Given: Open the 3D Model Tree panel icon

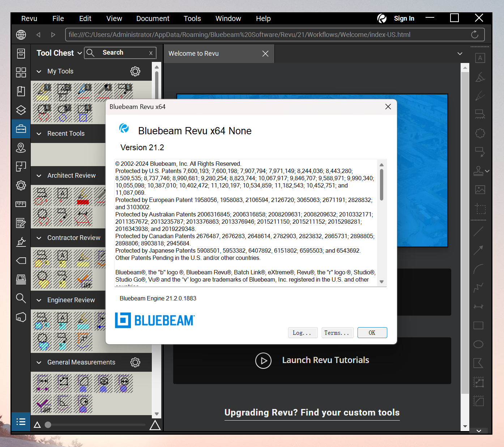Looking at the screenshot, I should (21, 317).
